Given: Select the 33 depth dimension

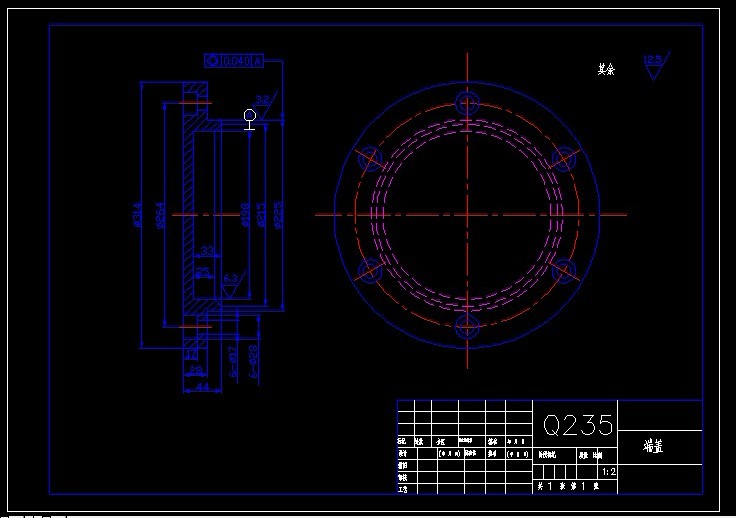Looking at the screenshot, I should click(207, 251).
